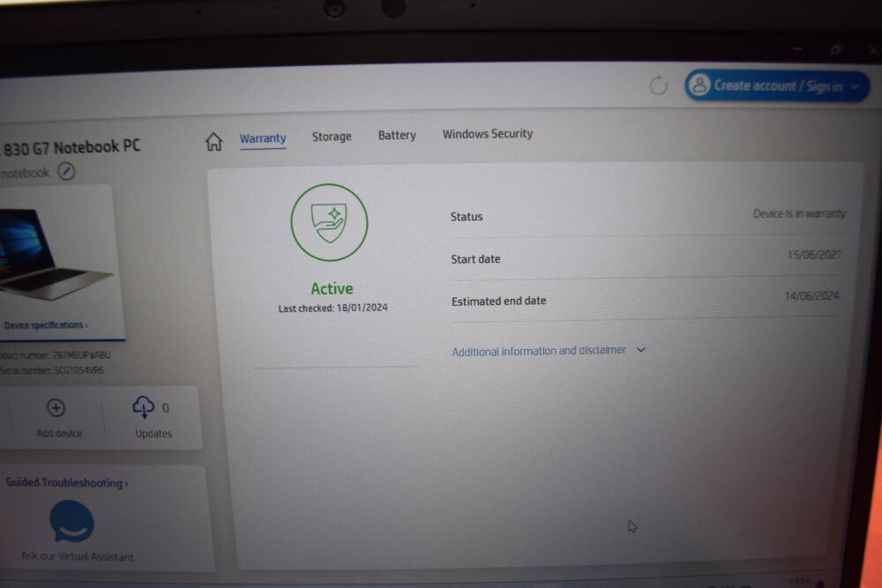
Task: Open the Guided Troubleshooting link
Action: 67,482
